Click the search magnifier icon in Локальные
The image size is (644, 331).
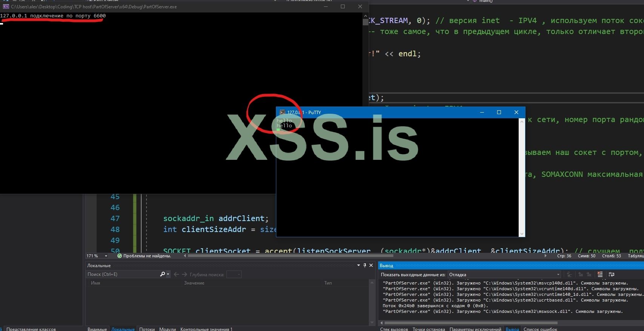(162, 274)
